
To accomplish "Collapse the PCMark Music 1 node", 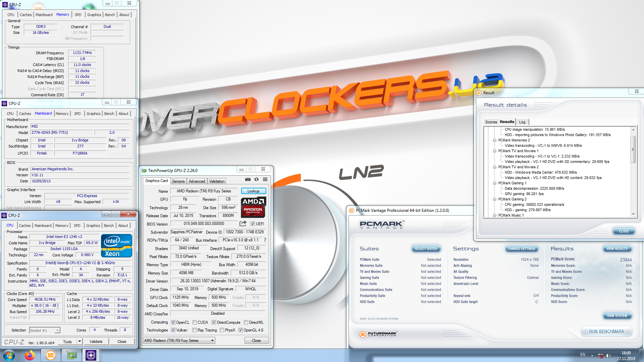I will 494,216.
